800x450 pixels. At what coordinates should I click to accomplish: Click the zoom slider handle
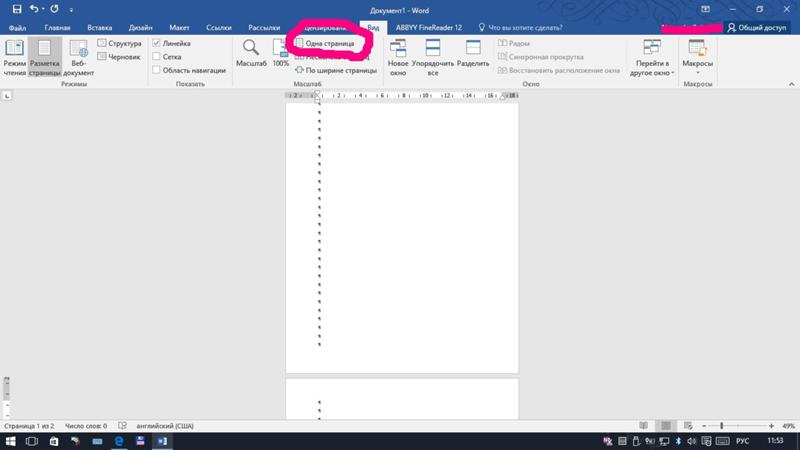721,426
